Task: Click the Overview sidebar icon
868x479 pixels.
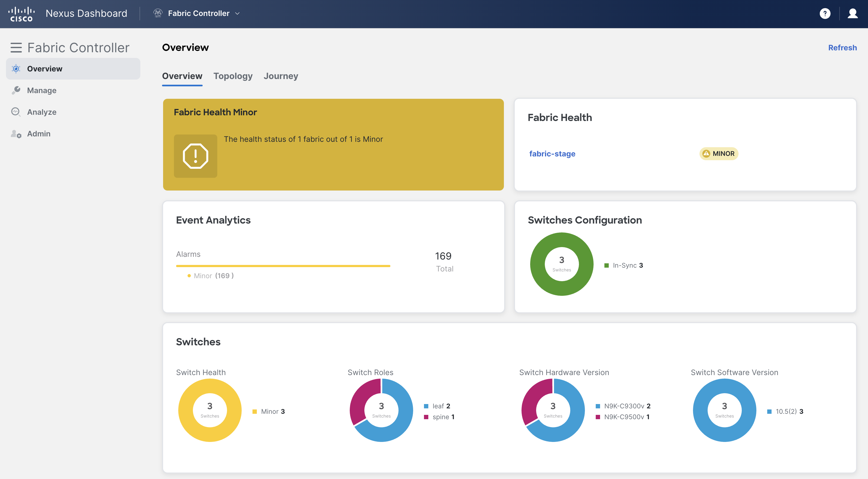Action: [x=16, y=69]
